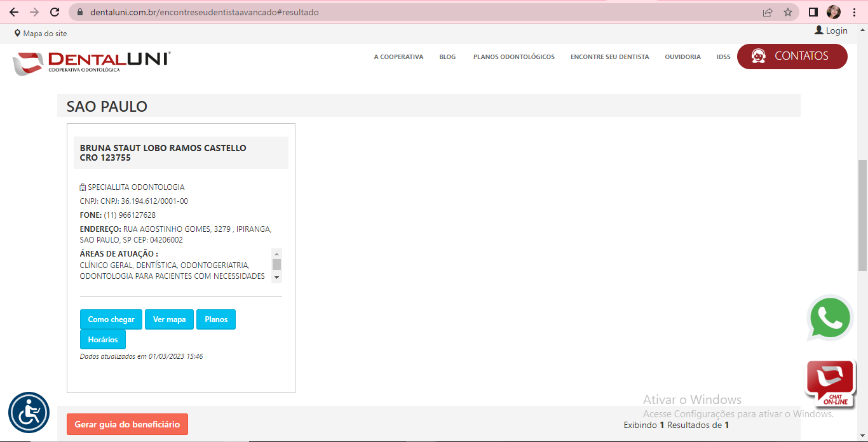Open the WhatsApp chat icon
This screenshot has height=442, width=868.
[x=830, y=318]
